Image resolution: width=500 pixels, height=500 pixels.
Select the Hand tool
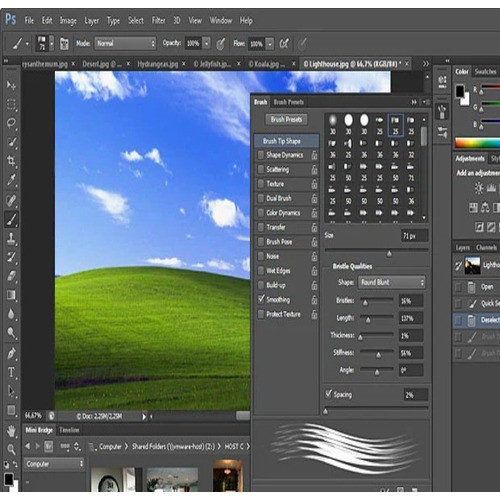11,431
